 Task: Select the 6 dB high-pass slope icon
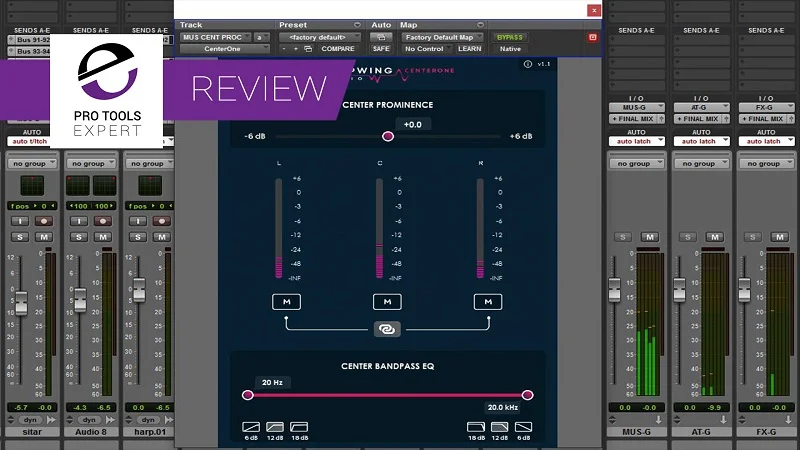(x=251, y=427)
